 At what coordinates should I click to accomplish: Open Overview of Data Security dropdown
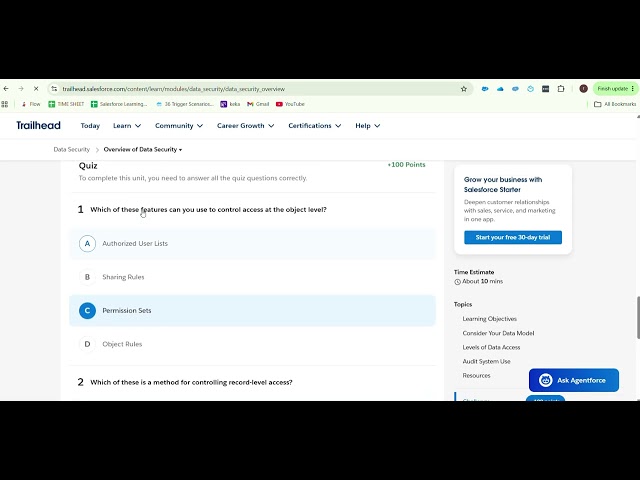[142, 149]
